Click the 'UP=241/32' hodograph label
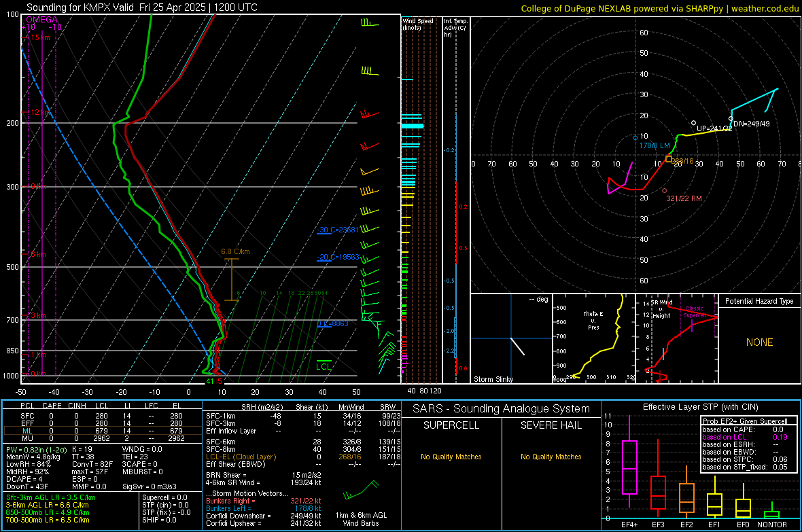The height and width of the screenshot is (532, 802). tap(714, 128)
